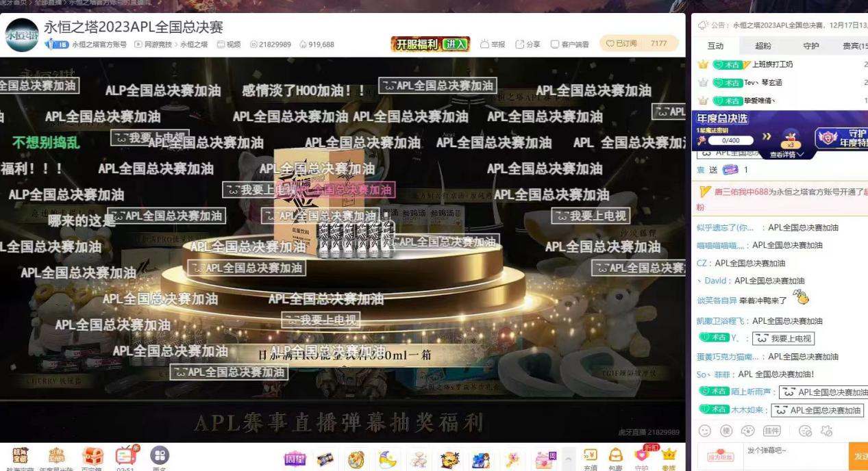The image size is (868, 471).
Task: Switch to the 守护 tab
Action: [812, 47]
